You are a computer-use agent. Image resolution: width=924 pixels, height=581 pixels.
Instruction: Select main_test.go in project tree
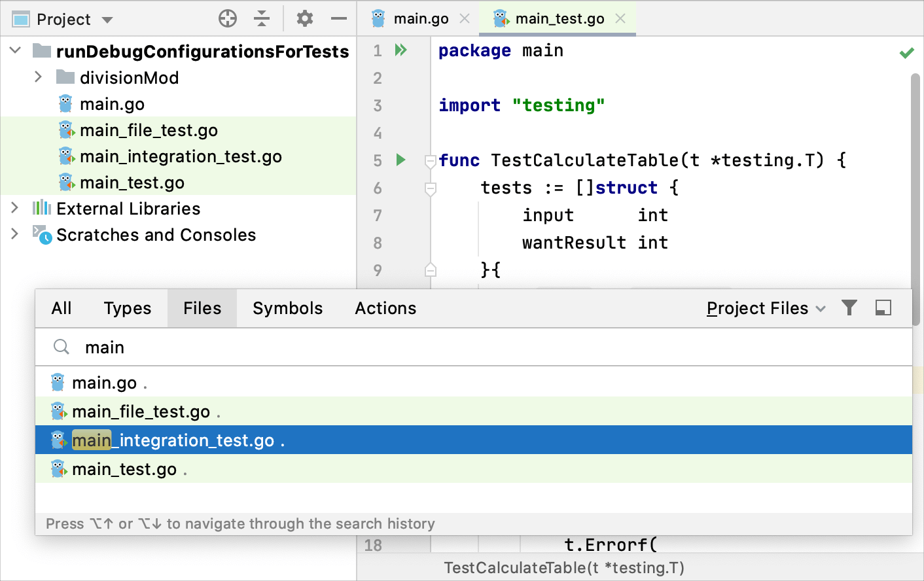click(132, 183)
